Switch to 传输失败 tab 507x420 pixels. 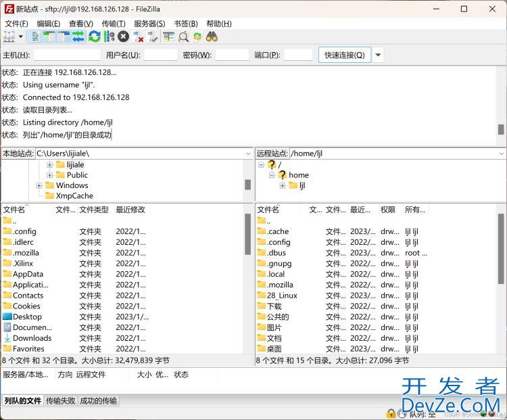pyautogui.click(x=60, y=400)
